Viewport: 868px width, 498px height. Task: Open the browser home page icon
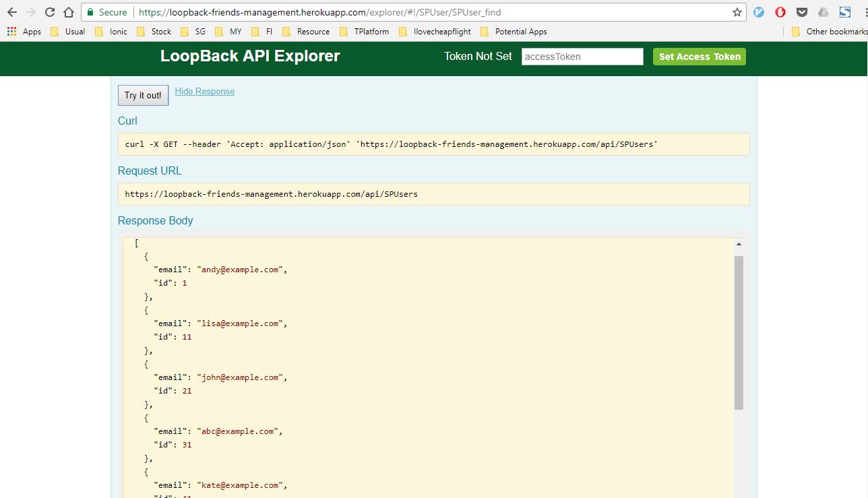point(68,12)
